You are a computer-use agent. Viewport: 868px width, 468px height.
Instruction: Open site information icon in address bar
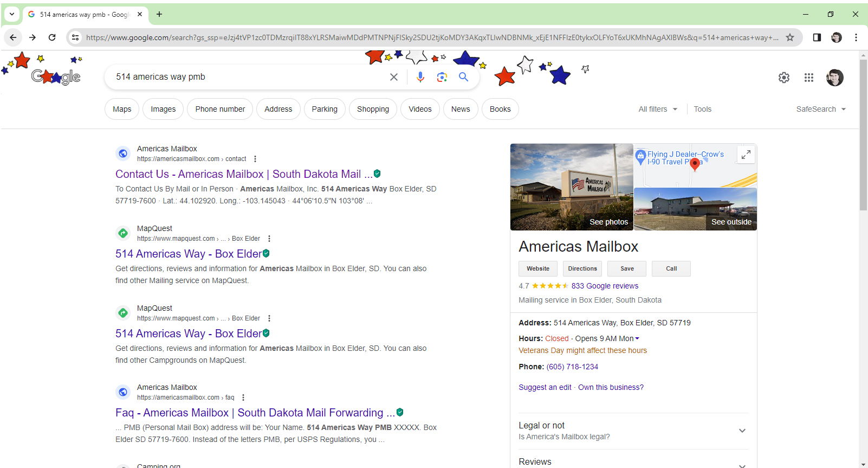coord(75,37)
